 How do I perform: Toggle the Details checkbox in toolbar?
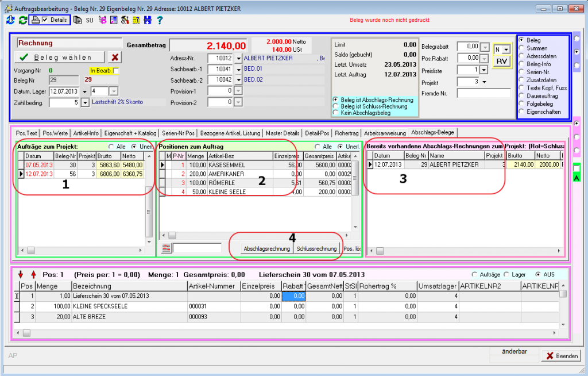(x=45, y=20)
